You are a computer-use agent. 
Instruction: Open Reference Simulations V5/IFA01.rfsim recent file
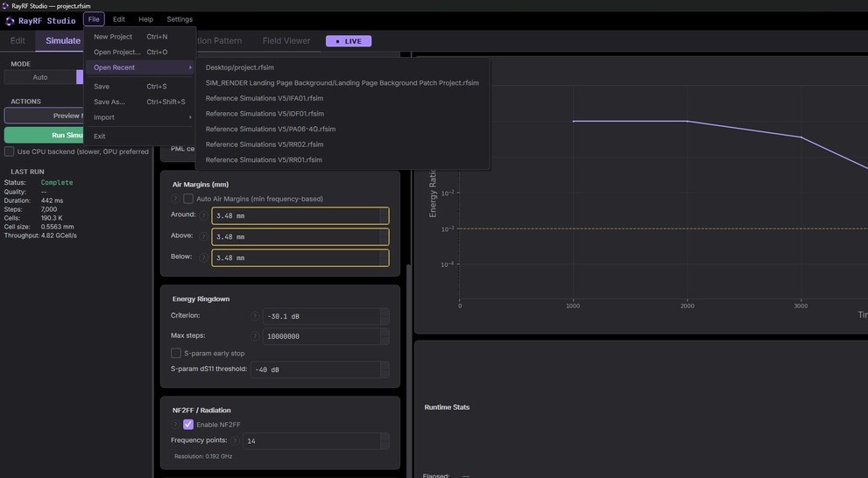point(264,98)
